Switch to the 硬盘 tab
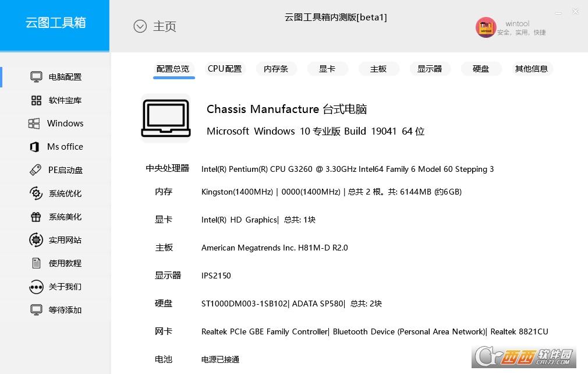Viewport: 588px width, 374px height. click(x=481, y=69)
